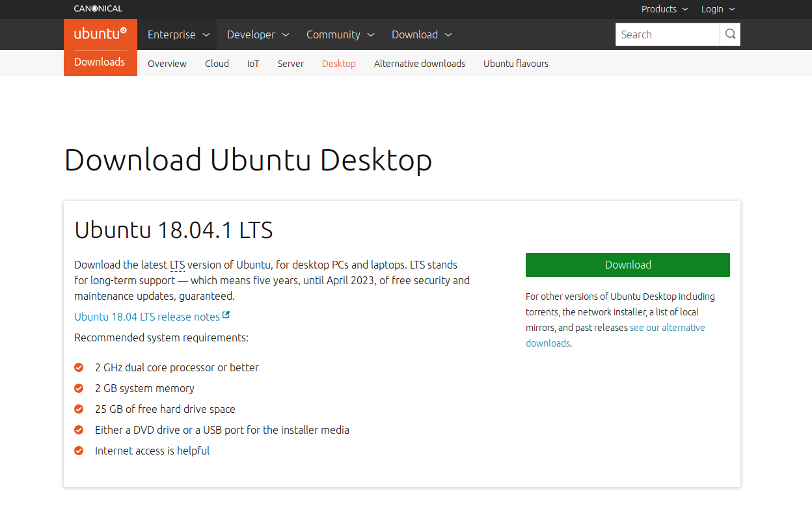Click the Ubuntu logo in header
Viewport: 812px width, 528px height.
click(100, 34)
